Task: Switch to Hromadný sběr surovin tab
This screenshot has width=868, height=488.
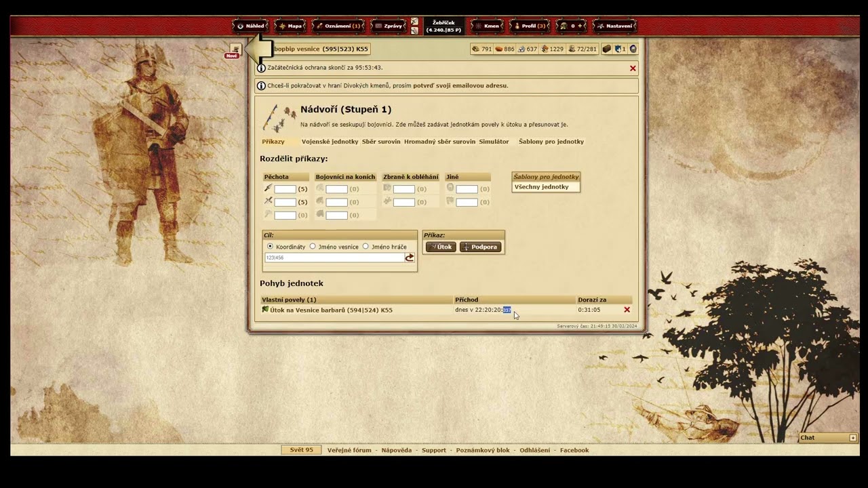Action: [x=439, y=142]
